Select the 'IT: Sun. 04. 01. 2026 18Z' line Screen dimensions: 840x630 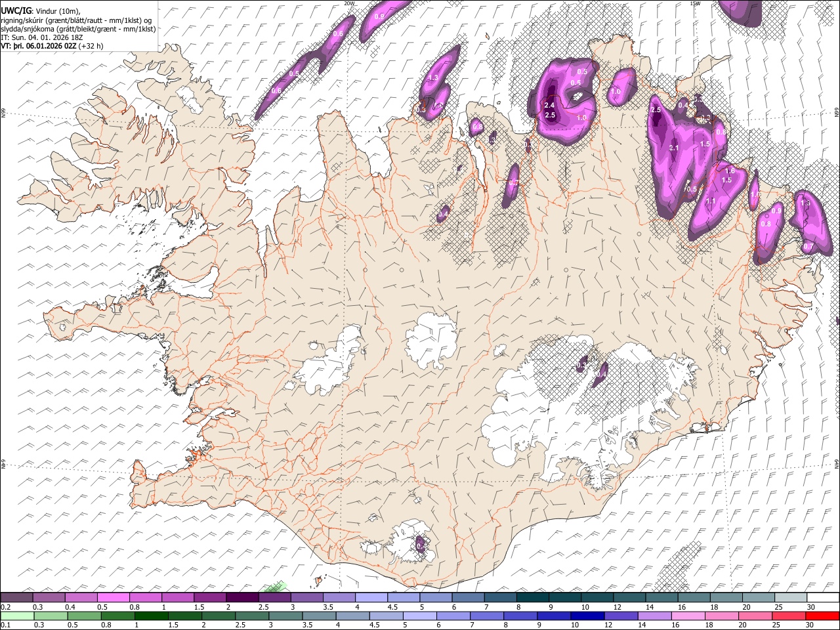coord(43,37)
